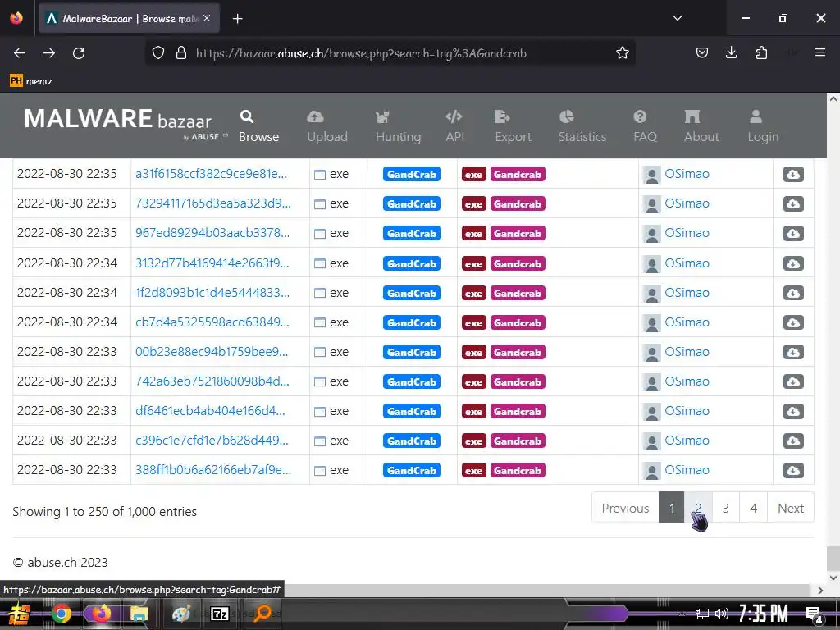
Task: Download the 1f2d8093b1c1d4e5444833 sample
Action: click(793, 293)
